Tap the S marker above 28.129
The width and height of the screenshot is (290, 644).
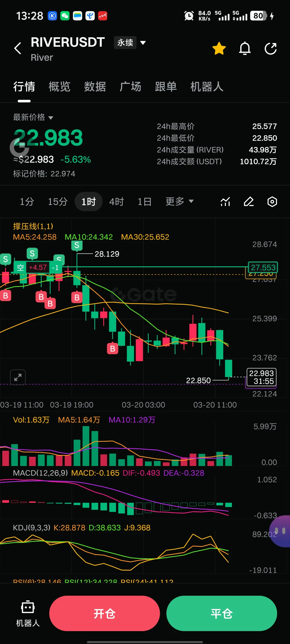point(77,245)
